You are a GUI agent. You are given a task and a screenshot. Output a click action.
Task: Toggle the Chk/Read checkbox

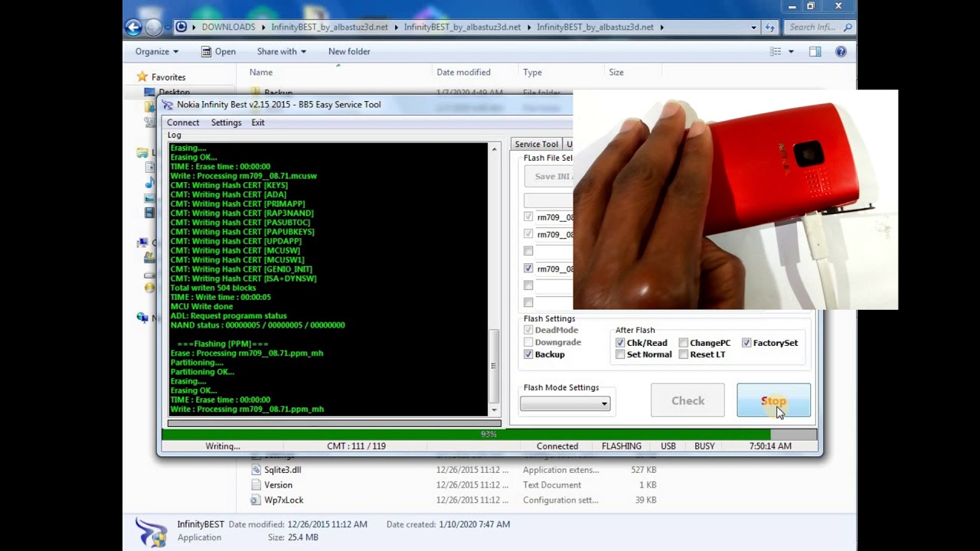pos(620,343)
